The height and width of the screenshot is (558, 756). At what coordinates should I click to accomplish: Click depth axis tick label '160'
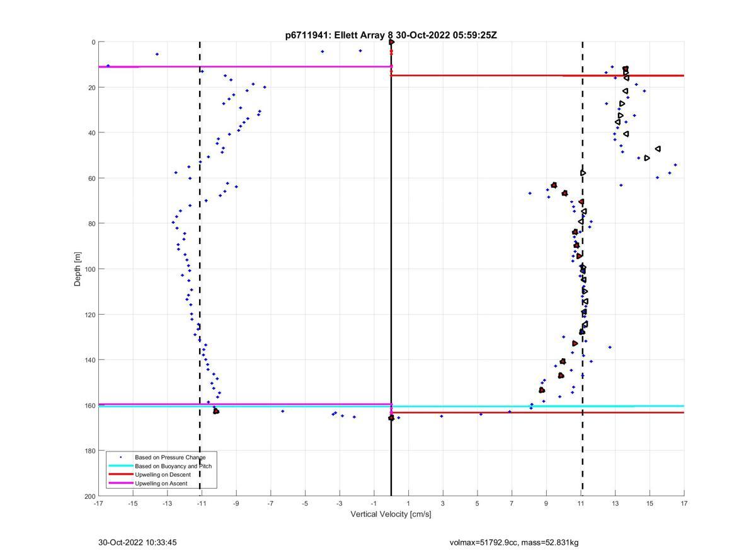[89, 405]
